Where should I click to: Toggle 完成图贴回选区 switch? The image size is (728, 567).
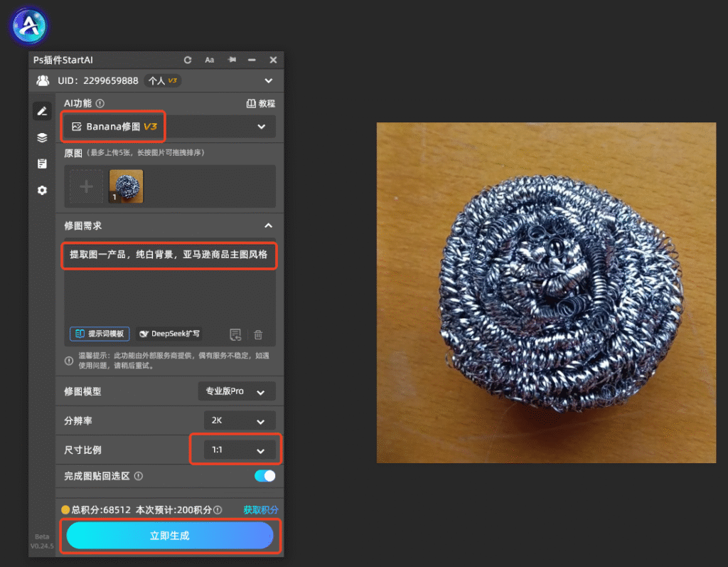click(264, 476)
